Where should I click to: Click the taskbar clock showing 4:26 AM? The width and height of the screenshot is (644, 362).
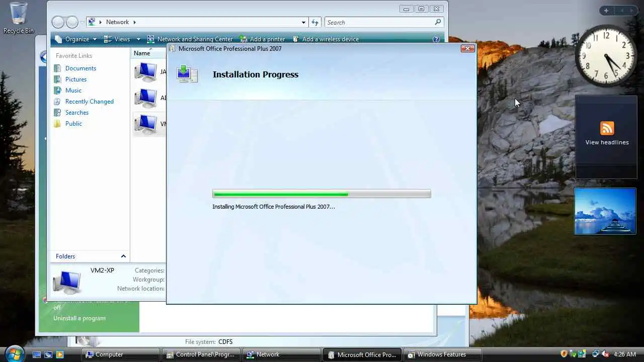[624, 354]
